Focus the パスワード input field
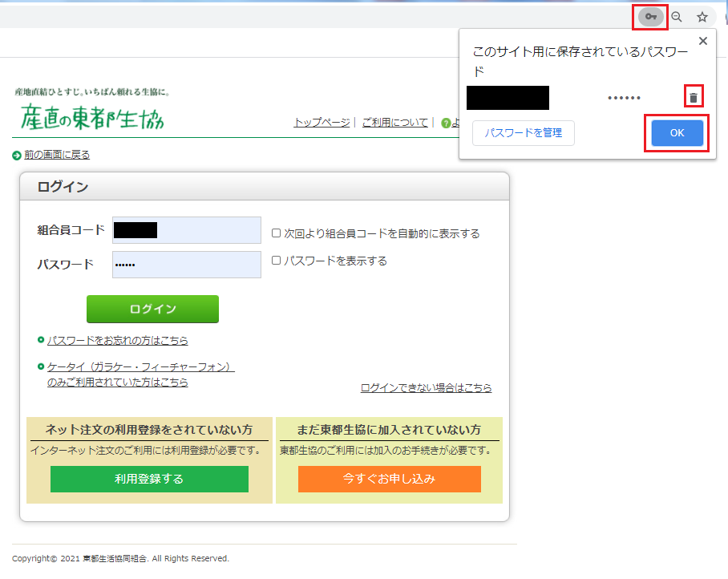The image size is (728, 579). point(187,265)
